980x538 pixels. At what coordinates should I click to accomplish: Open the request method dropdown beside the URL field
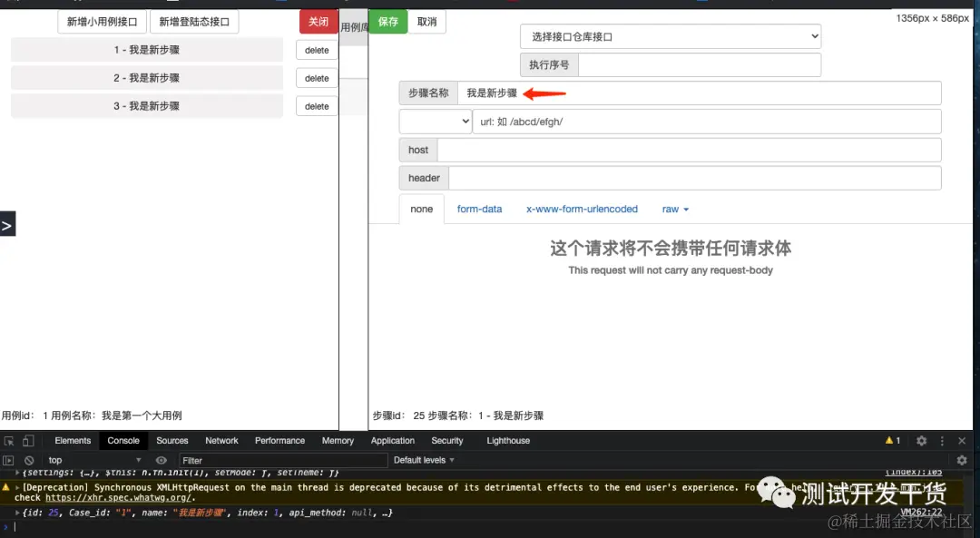tap(436, 121)
